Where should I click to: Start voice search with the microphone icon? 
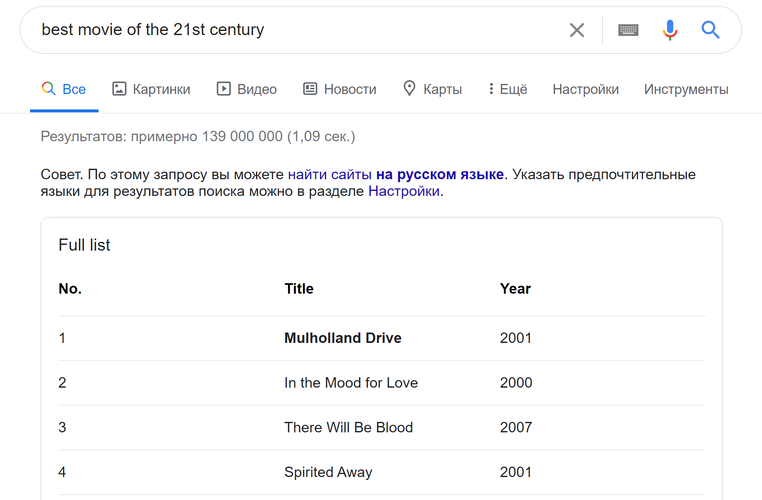click(670, 30)
